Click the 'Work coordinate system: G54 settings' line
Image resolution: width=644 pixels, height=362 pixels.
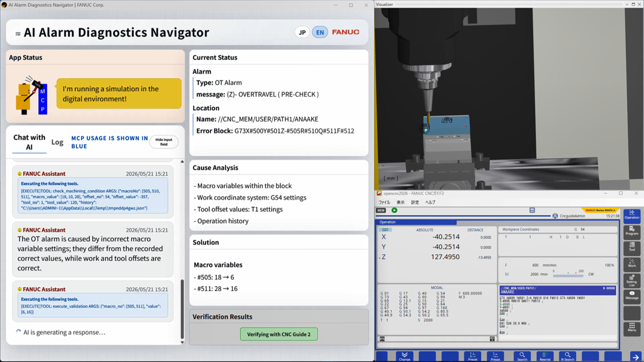click(x=250, y=197)
